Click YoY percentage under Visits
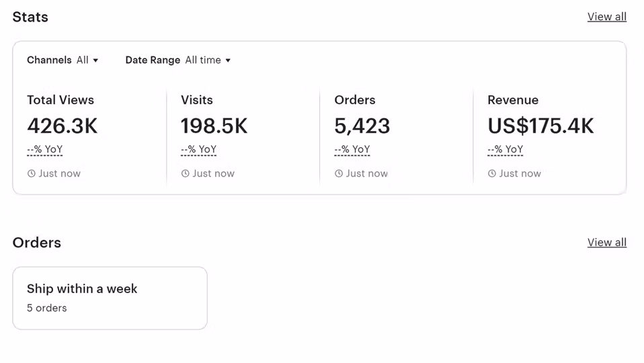The height and width of the screenshot is (363, 644). [x=198, y=150]
